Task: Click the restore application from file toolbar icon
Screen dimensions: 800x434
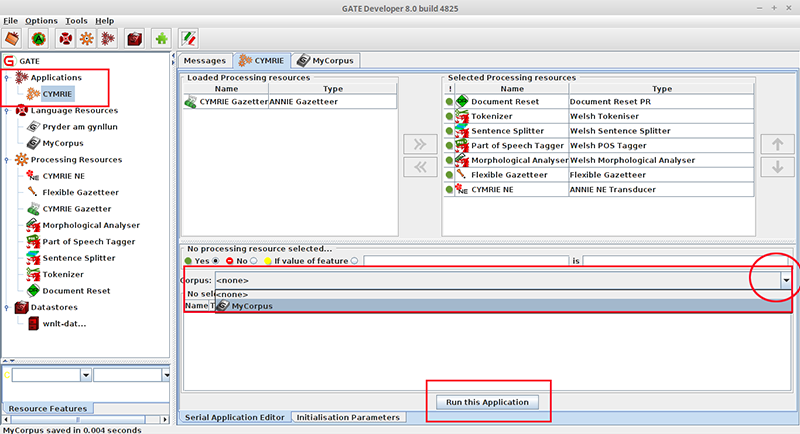Action: coord(12,38)
